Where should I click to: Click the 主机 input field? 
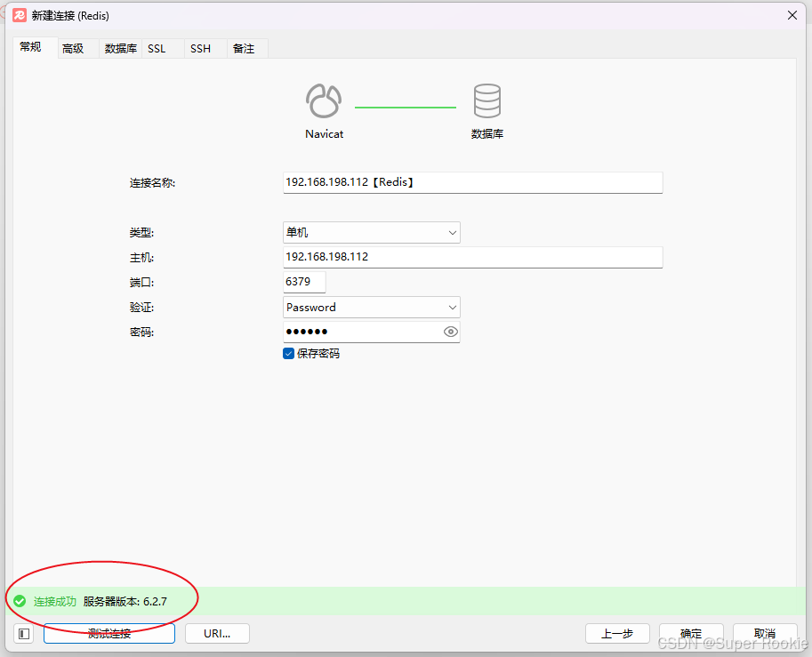[473, 257]
